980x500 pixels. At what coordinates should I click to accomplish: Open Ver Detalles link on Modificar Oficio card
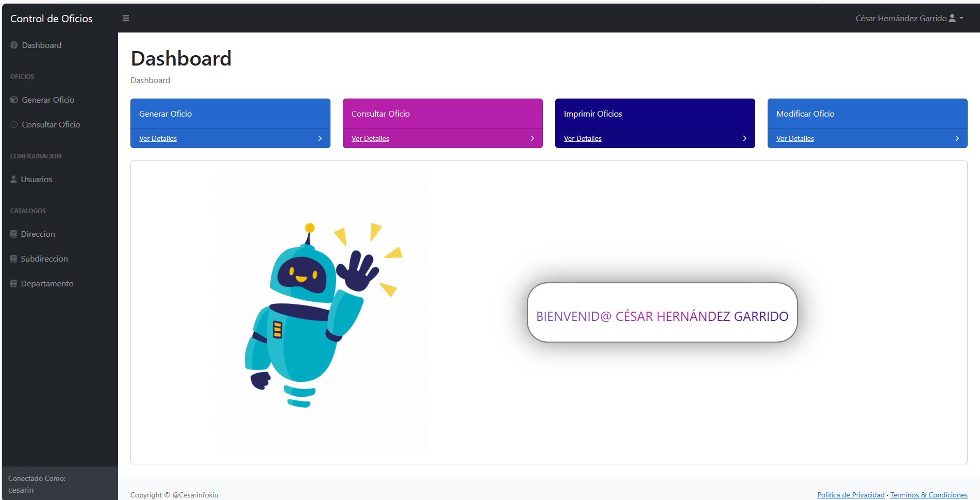(x=795, y=138)
